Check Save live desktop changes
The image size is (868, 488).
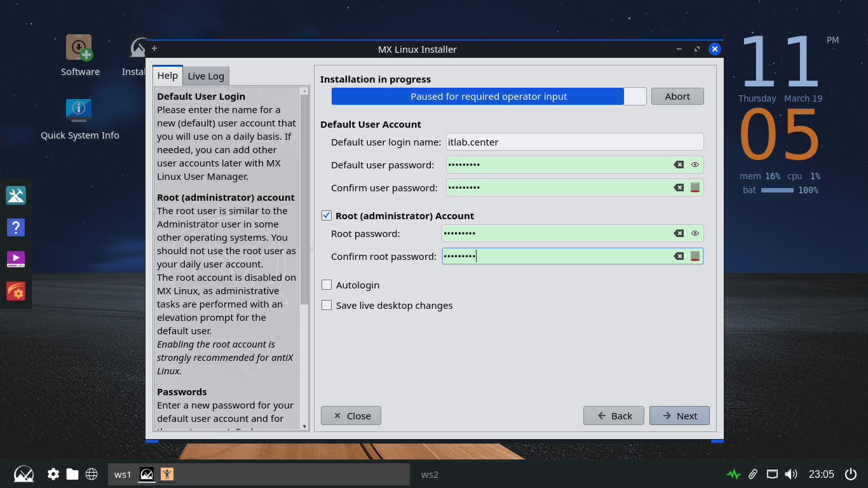[327, 305]
